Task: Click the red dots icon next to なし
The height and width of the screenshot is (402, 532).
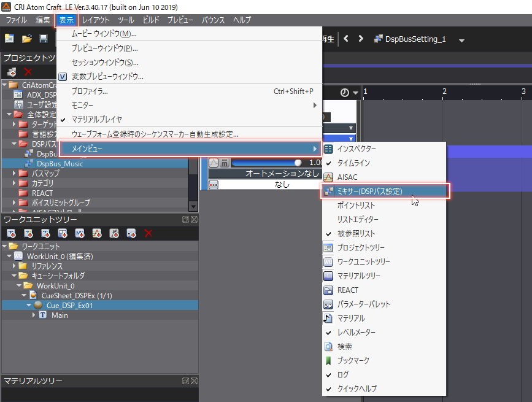Action: (214, 185)
